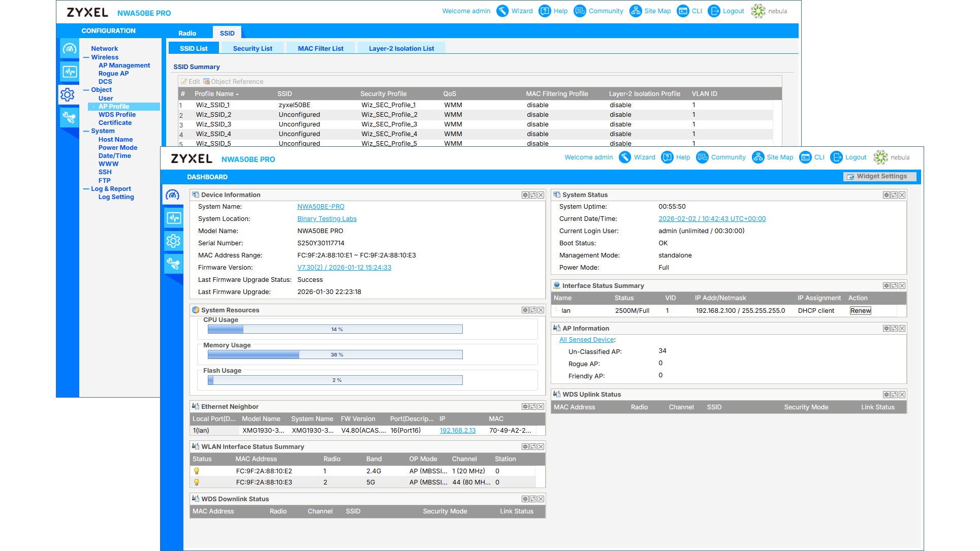Sort the Profile Name column descending

tap(214, 93)
